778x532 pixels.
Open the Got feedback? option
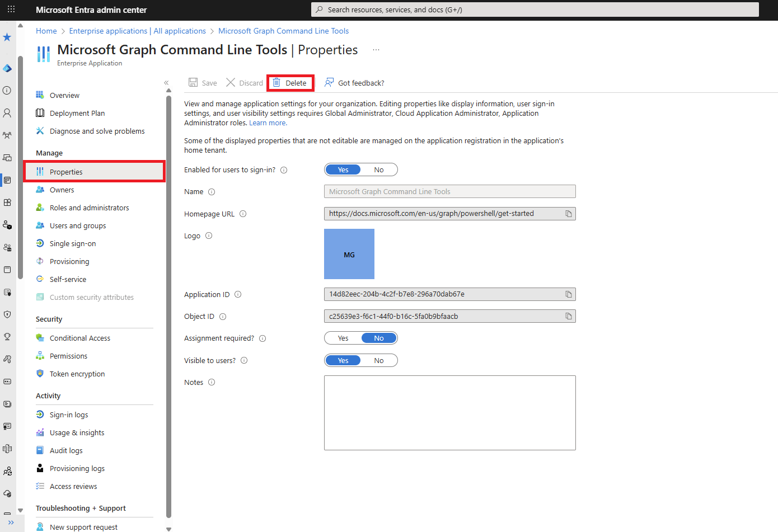coord(354,83)
